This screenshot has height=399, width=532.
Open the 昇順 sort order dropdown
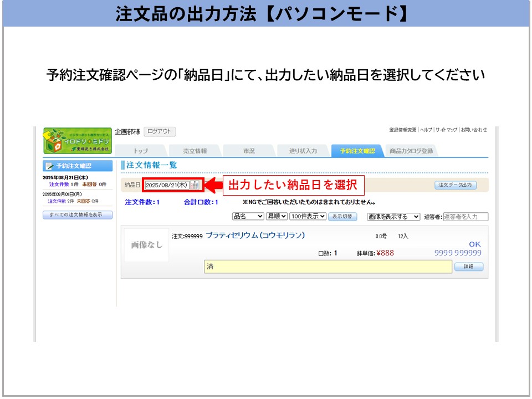click(x=284, y=217)
